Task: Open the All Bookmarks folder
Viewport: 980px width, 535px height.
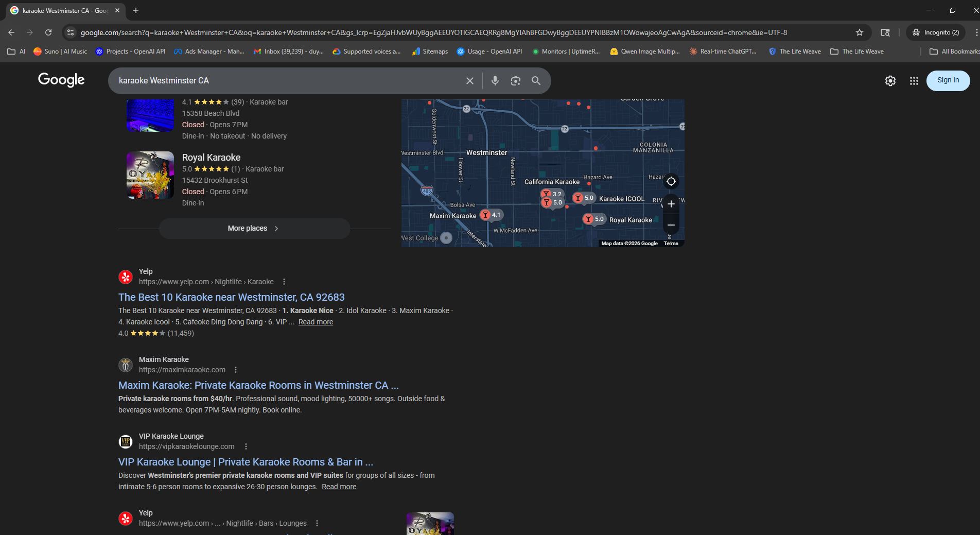Action: pos(954,51)
